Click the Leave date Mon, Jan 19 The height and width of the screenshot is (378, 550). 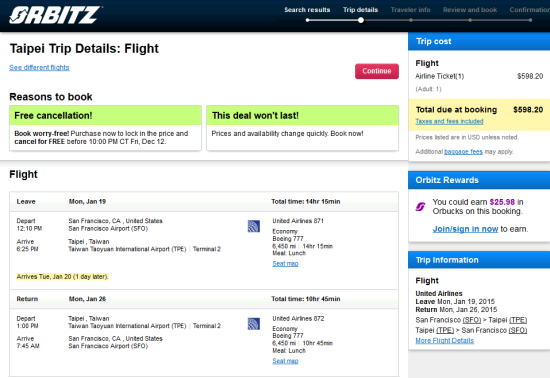coord(87,202)
